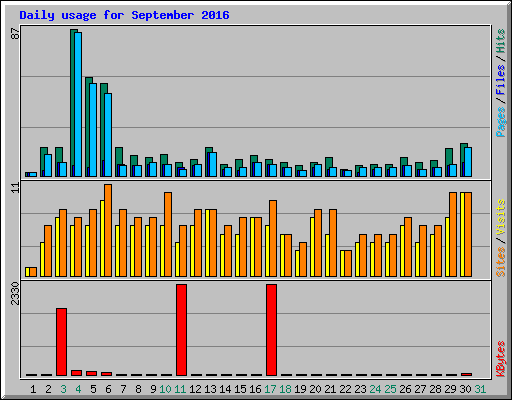
Task: Click the red KBytes bar for day 3
Action: [61, 342]
